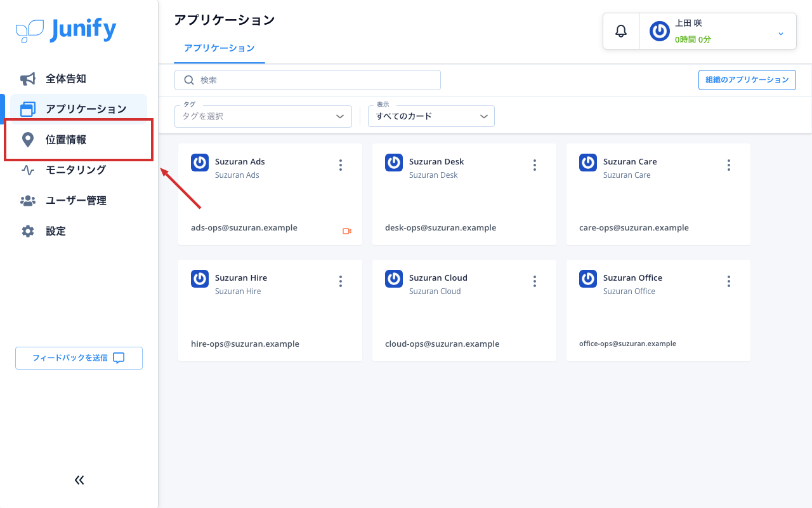Open the Suzuran Ads card options menu
Viewport: 812px width, 508px height.
341,165
